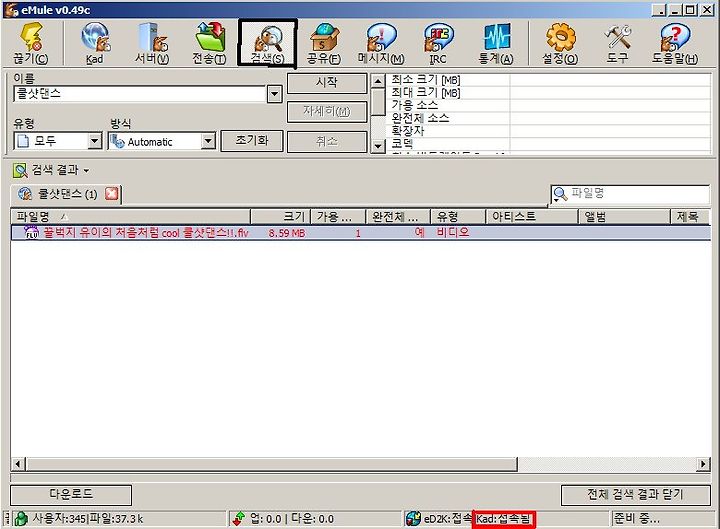
Task: Open the 방식 (method) dropdown showing Automatic
Action: click(162, 141)
